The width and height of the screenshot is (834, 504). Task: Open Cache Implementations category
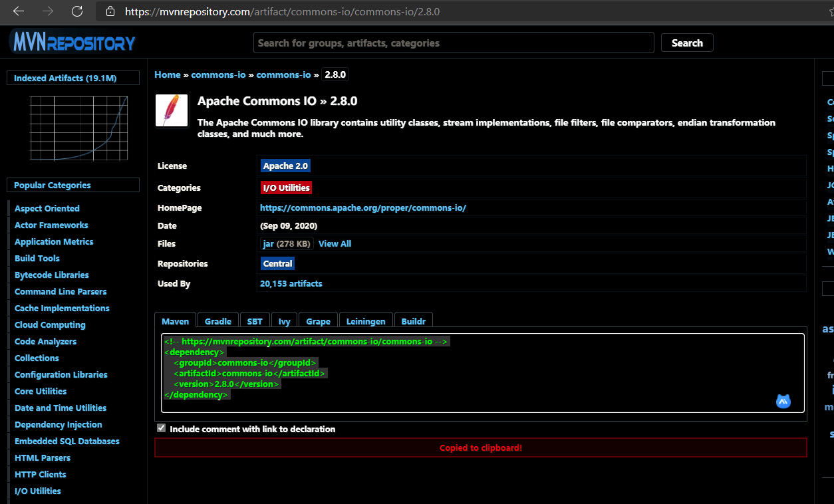(62, 308)
